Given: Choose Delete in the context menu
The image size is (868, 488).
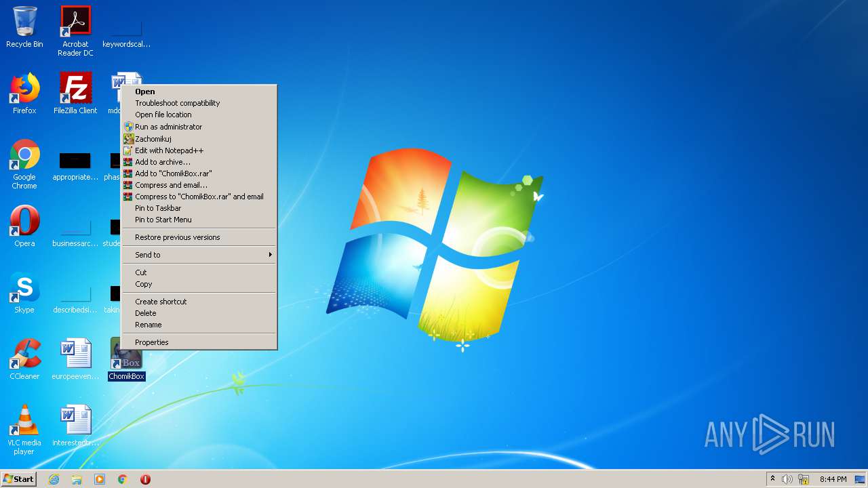Looking at the screenshot, I should tap(199, 313).
